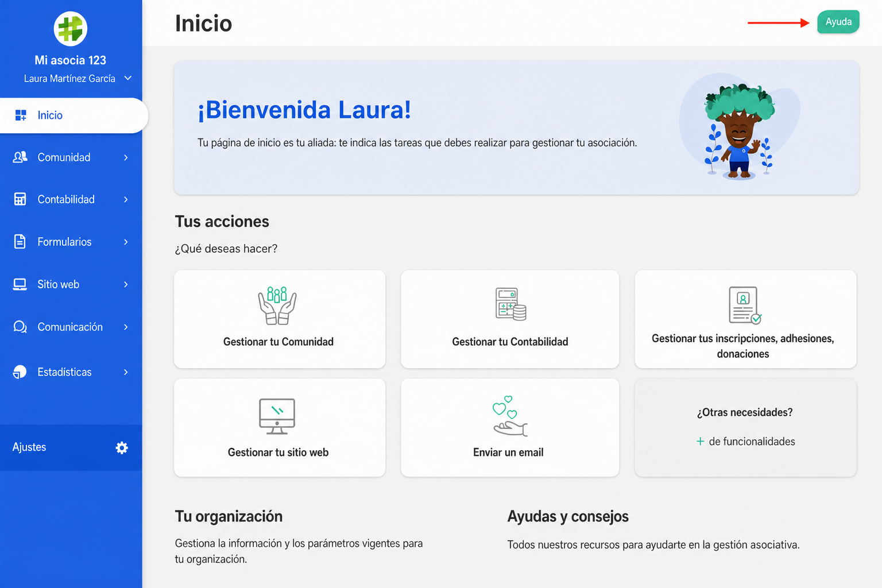Open the Ajustes menu entry
This screenshot has height=588, width=882.
point(71,447)
